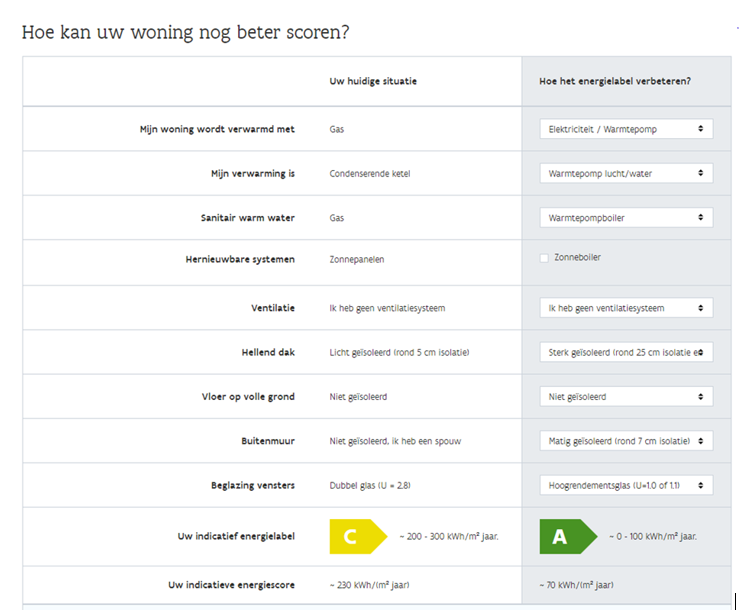This screenshot has height=610, width=739.
Task: Open the 'Elektriciteit / Warmtepomp' heating source dropdown
Action: (x=625, y=129)
